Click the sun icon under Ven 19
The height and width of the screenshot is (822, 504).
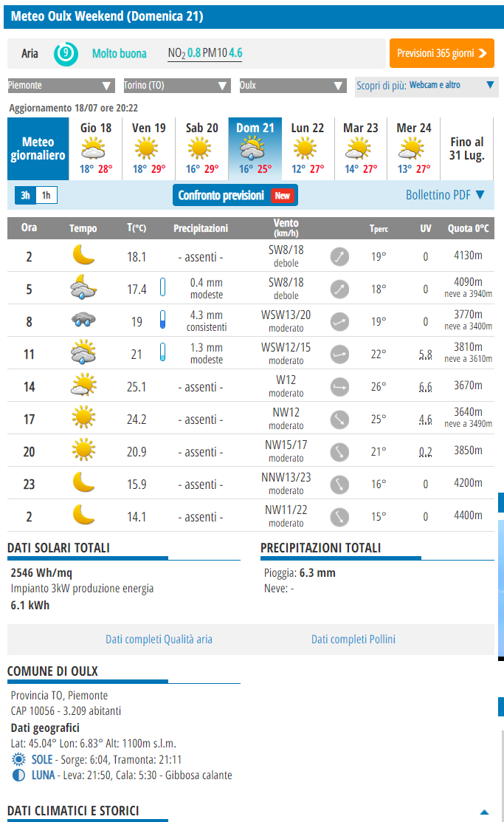coord(146,148)
